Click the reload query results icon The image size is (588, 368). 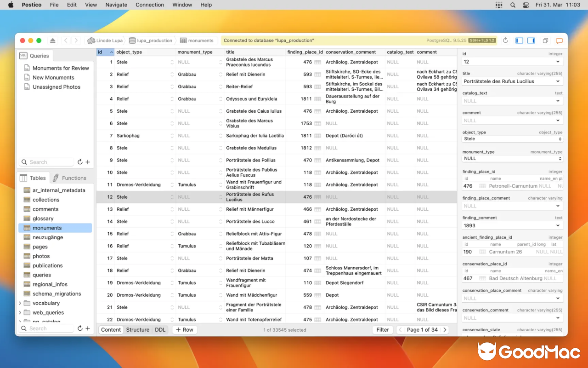(505, 40)
